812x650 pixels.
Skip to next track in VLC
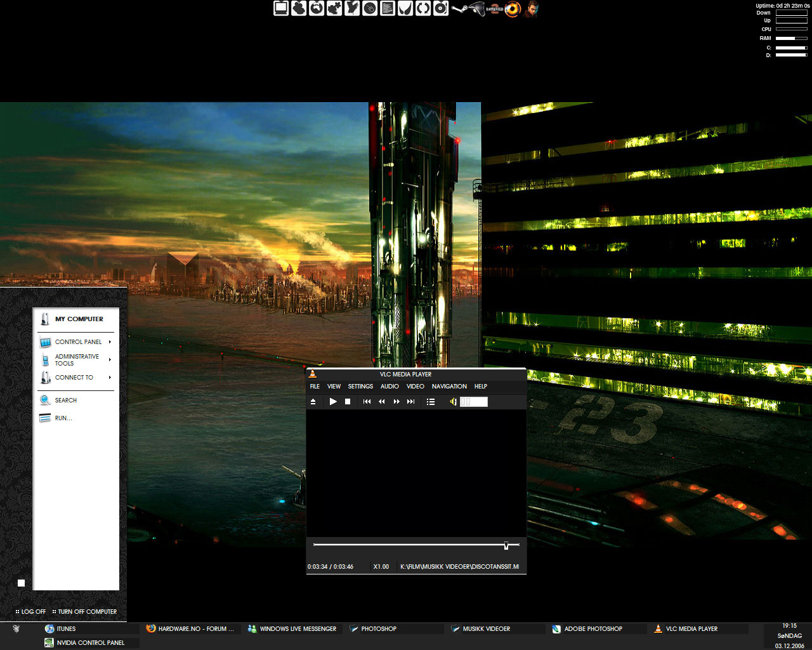[x=411, y=402]
